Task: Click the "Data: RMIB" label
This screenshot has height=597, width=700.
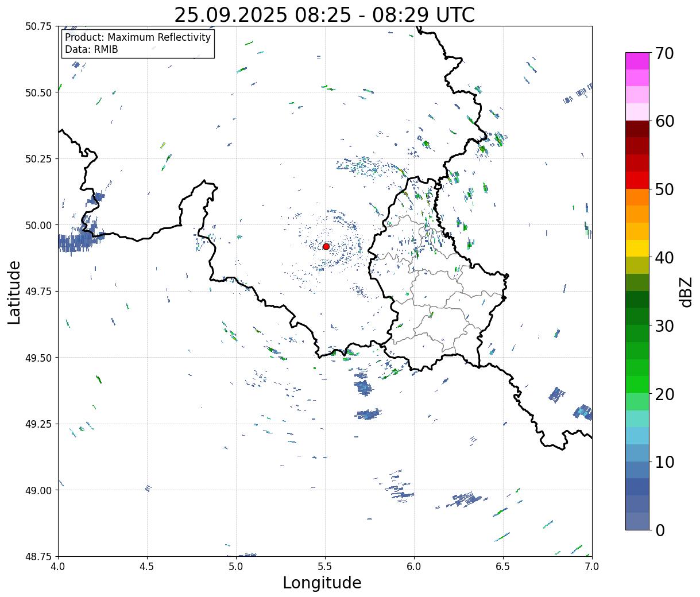Action: click(x=91, y=49)
